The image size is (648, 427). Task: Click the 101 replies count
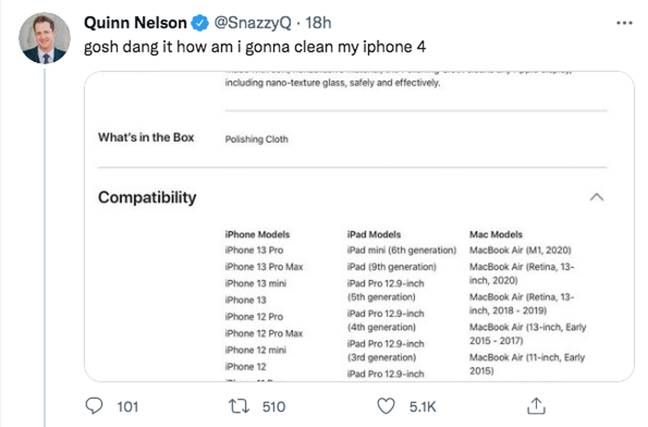128,407
